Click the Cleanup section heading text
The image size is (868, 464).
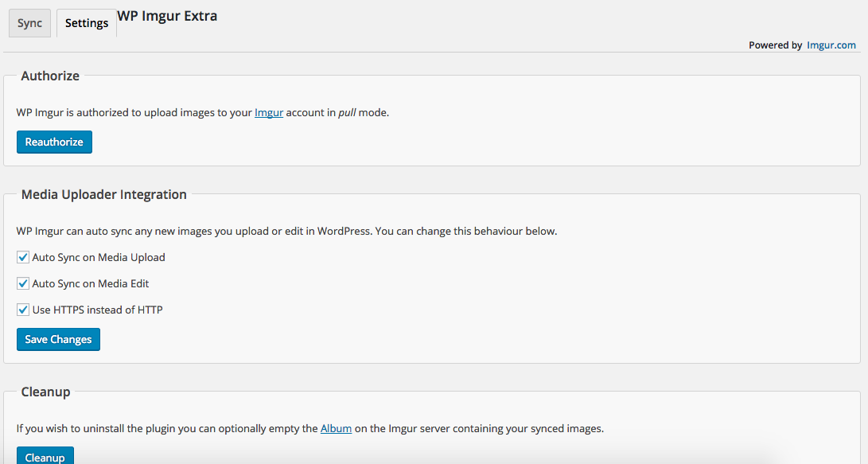tap(46, 392)
